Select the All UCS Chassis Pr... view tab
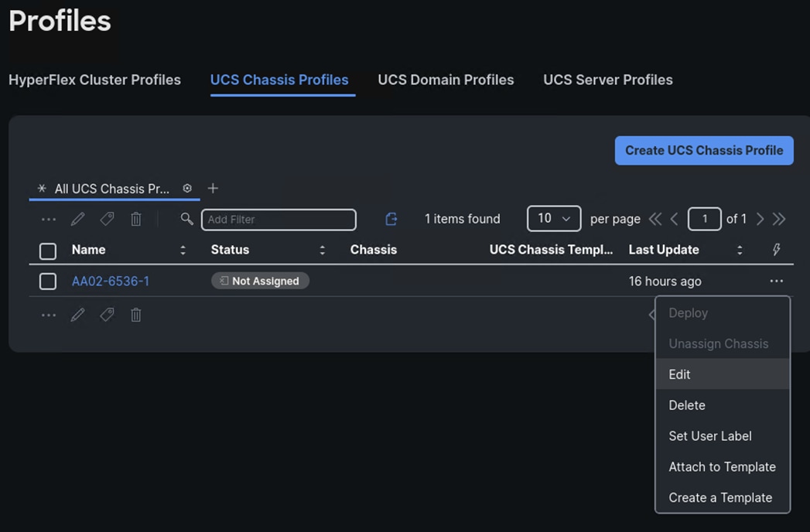Screen dimensions: 810x532 112,189
